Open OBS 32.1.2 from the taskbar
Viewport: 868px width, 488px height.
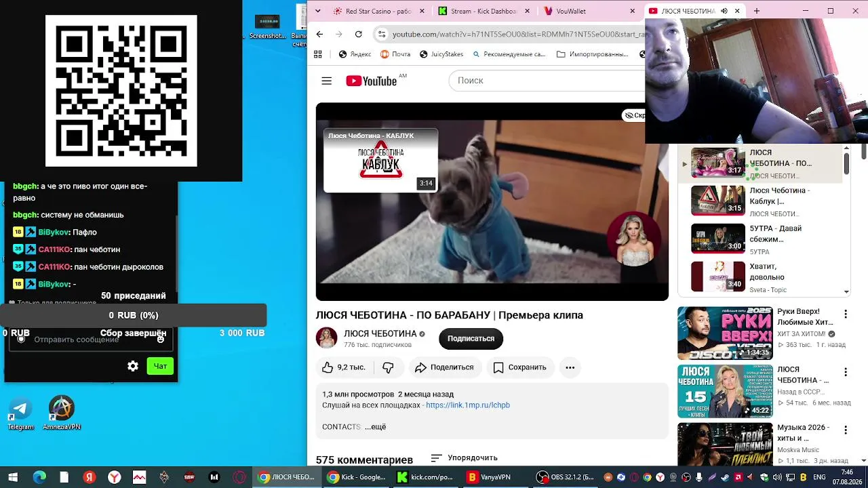pyautogui.click(x=564, y=477)
